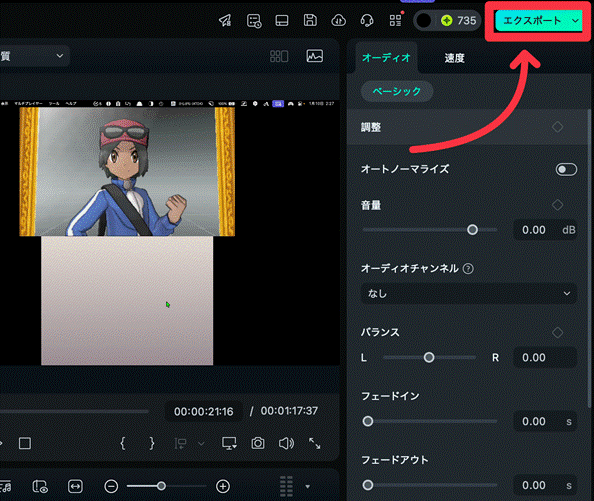The height and width of the screenshot is (501, 594).
Task: Take a snapshot with camera icon
Action: tap(258, 443)
